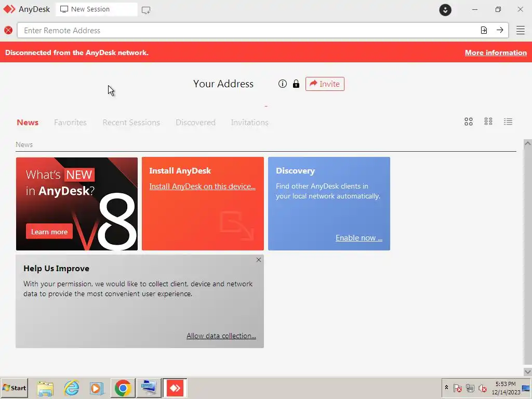This screenshot has height=399, width=532.
Task: Click Enable now link on Discovery card
Action: pos(359,238)
